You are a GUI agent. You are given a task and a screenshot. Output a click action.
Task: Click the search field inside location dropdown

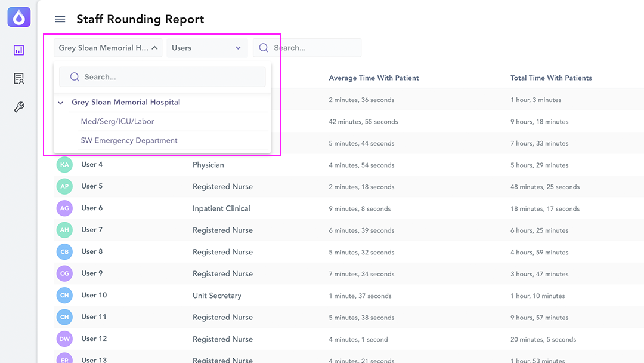167,77
